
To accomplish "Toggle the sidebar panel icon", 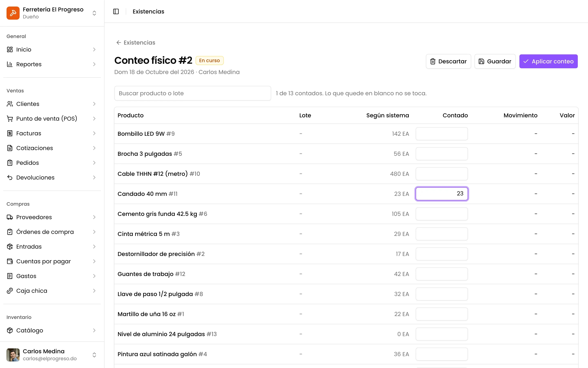I will [x=116, y=11].
